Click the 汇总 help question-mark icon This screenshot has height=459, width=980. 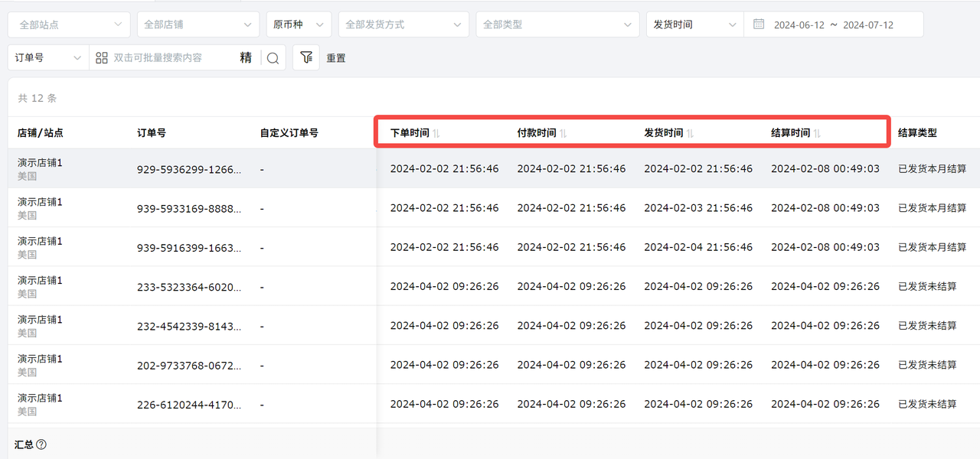pos(41,444)
